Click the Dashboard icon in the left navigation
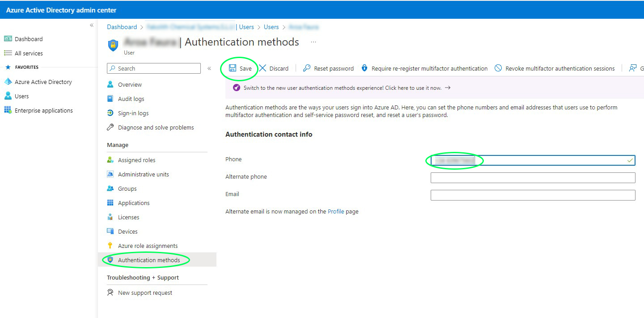 [x=8, y=39]
